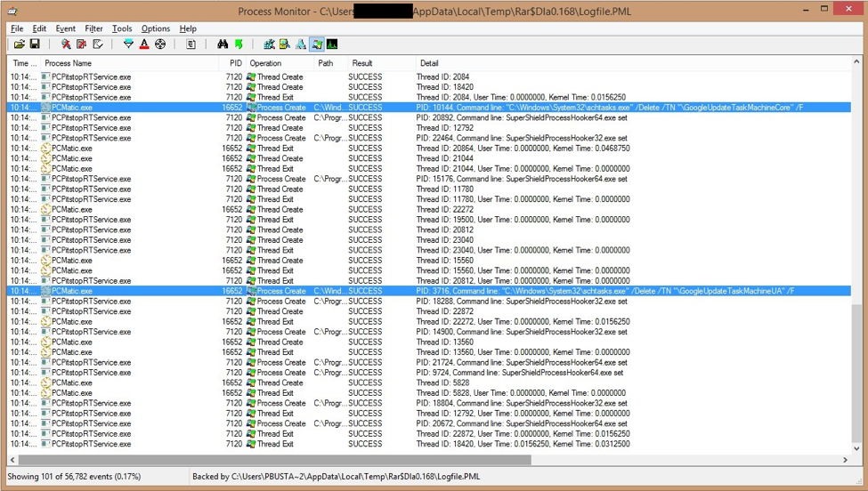Sort by the Result column header
868x491 pixels.
point(381,63)
